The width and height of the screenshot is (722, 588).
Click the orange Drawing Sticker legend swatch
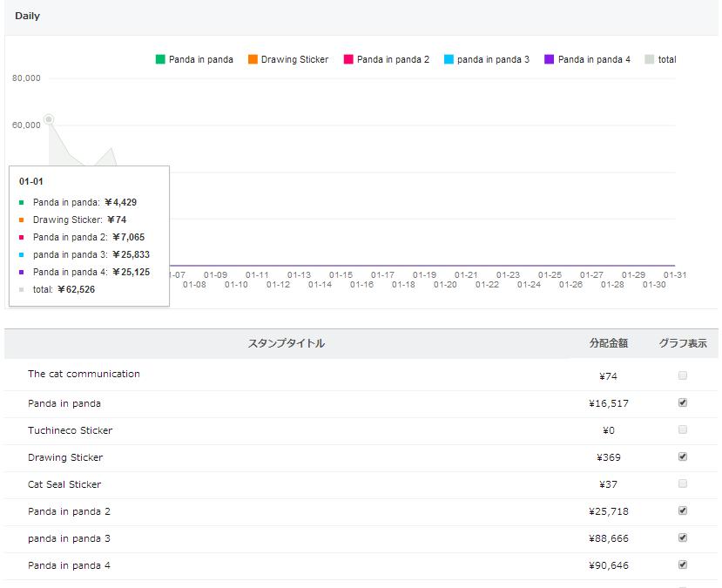coord(253,59)
